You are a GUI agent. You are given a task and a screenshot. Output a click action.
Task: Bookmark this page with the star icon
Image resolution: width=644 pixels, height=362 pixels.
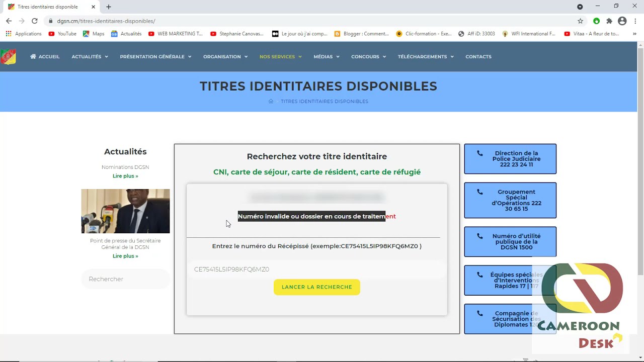click(580, 21)
